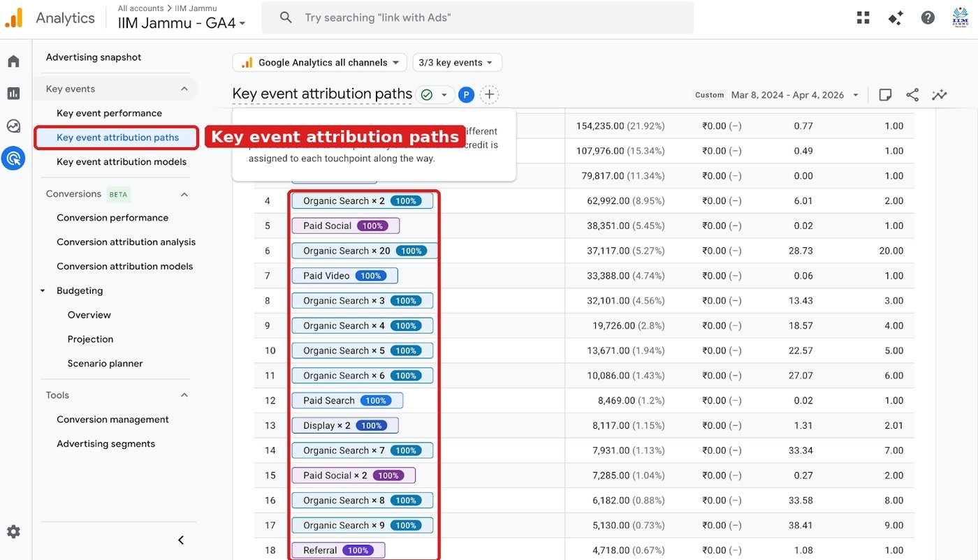978x560 pixels.
Task: Click the Paid Search path chip
Action: (x=347, y=401)
